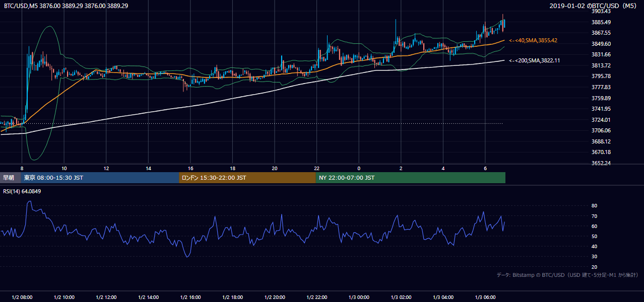Click RSI scale value 80
The width and height of the screenshot is (644, 302).
pyautogui.click(x=595, y=206)
